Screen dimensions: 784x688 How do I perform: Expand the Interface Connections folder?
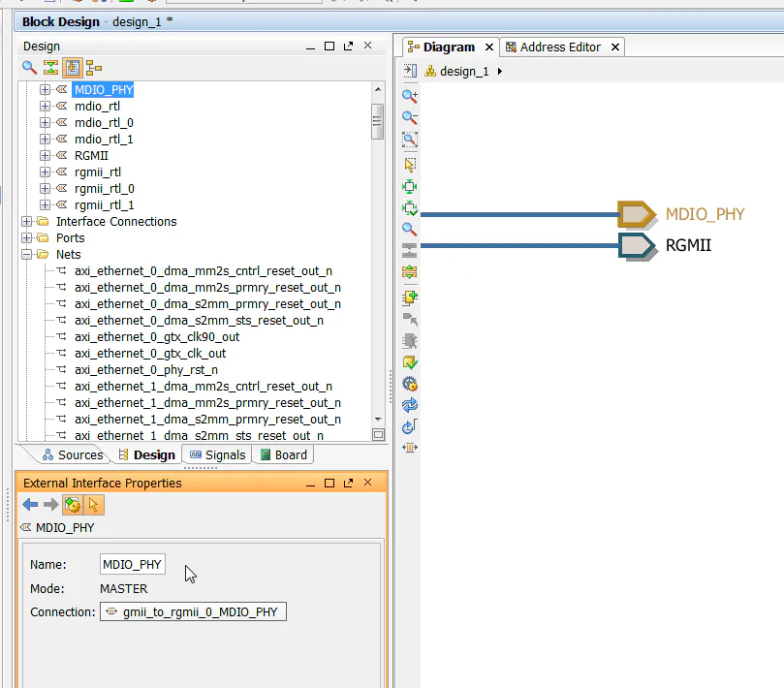pos(26,221)
